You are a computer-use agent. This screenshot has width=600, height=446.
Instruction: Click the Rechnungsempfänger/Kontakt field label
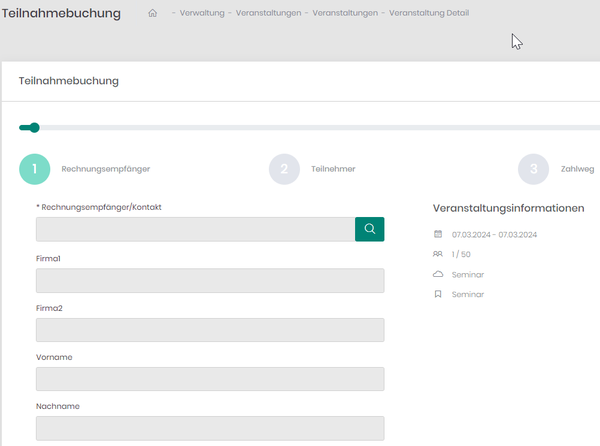pos(99,207)
